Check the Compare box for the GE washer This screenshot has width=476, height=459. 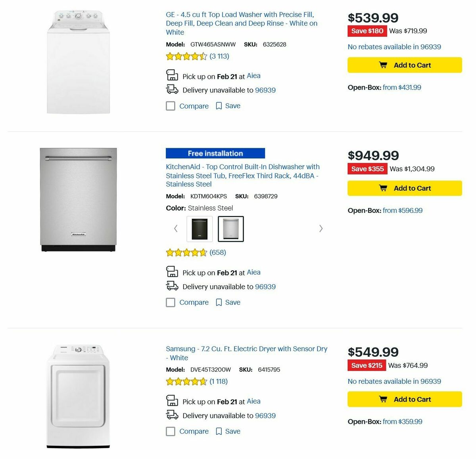(x=170, y=106)
